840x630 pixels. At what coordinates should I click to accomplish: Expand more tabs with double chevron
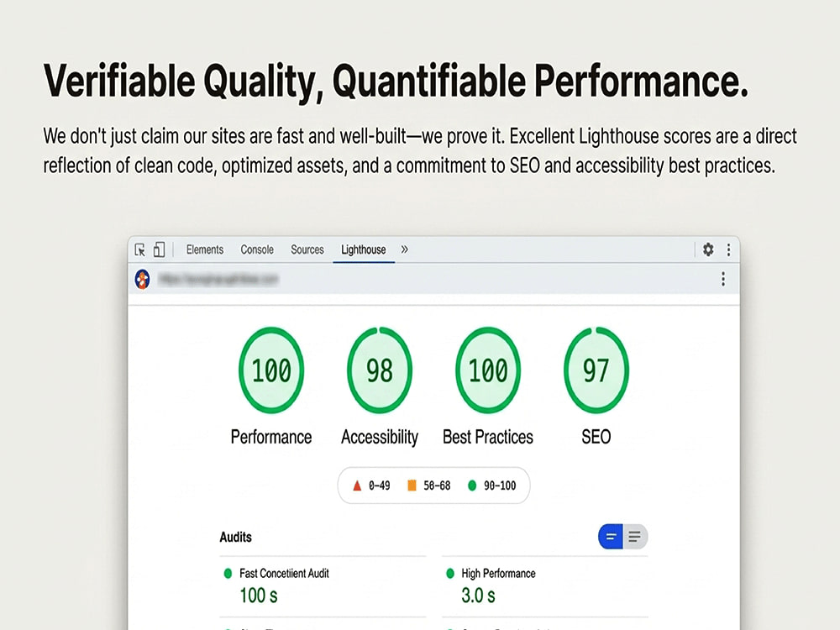point(405,249)
